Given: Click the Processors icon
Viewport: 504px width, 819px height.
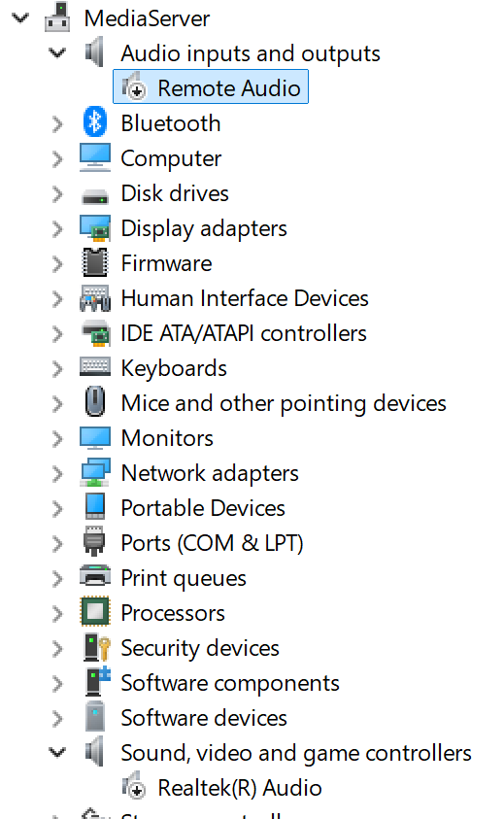Looking at the screenshot, I should click(x=95, y=613).
